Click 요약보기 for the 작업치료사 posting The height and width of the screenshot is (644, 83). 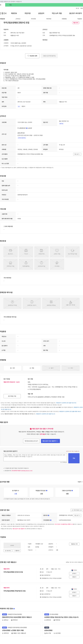click(74, 592)
